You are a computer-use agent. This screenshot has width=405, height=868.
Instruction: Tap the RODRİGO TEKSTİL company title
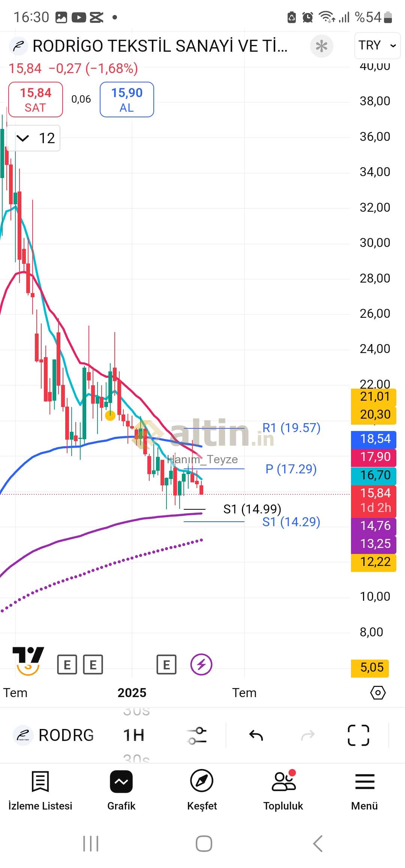click(x=160, y=46)
